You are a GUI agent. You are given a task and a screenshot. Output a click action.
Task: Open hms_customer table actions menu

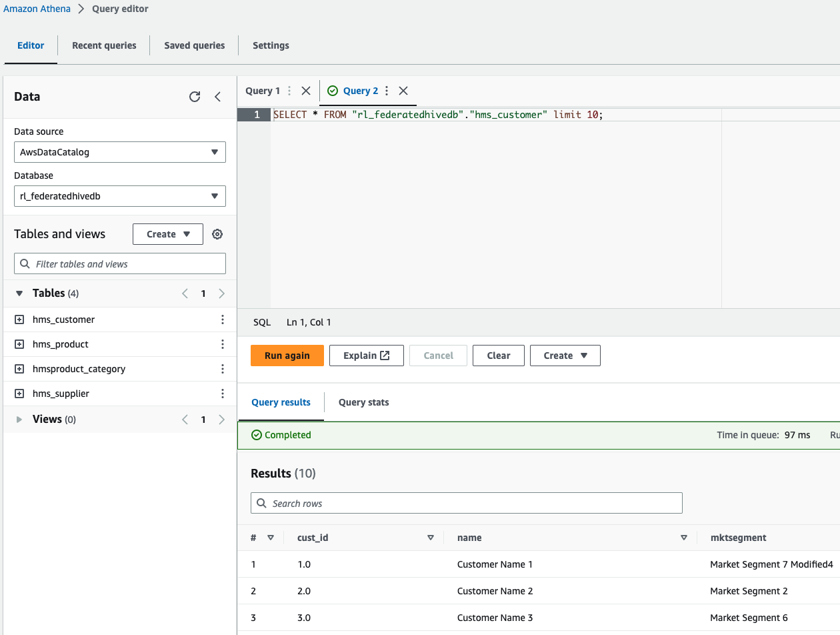tap(223, 320)
